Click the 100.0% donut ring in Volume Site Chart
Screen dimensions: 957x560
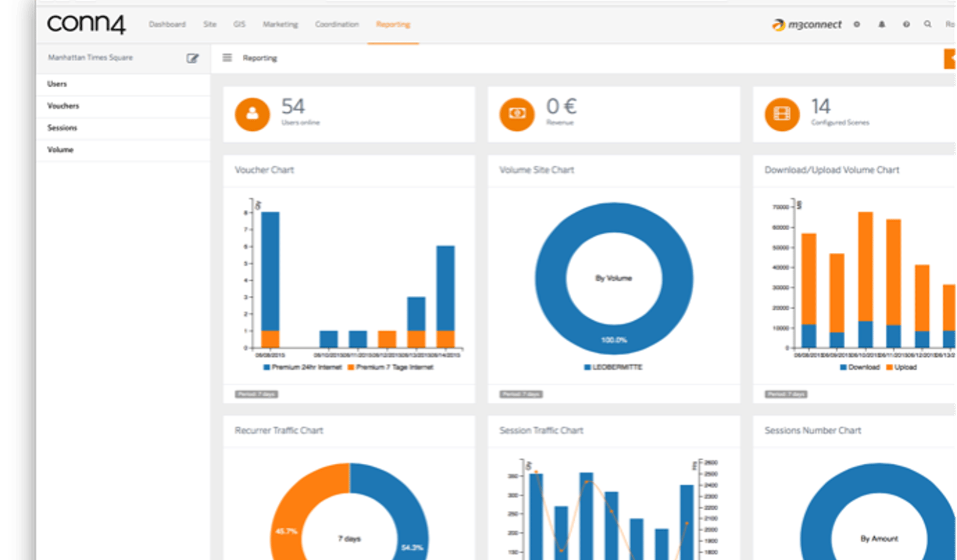click(614, 339)
